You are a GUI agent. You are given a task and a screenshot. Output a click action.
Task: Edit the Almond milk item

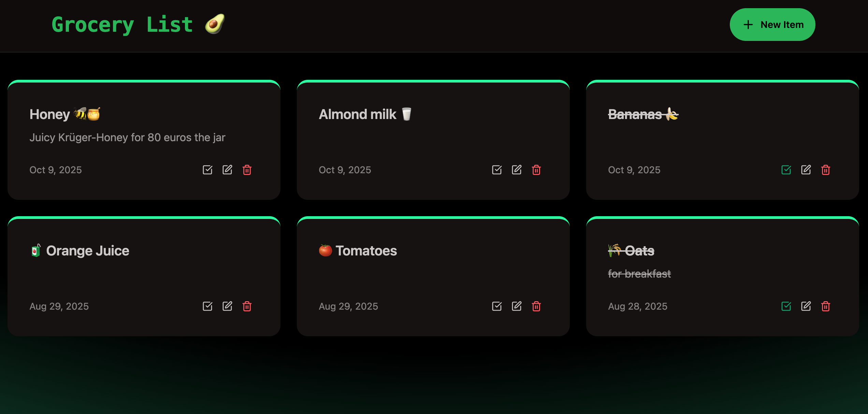[517, 170]
